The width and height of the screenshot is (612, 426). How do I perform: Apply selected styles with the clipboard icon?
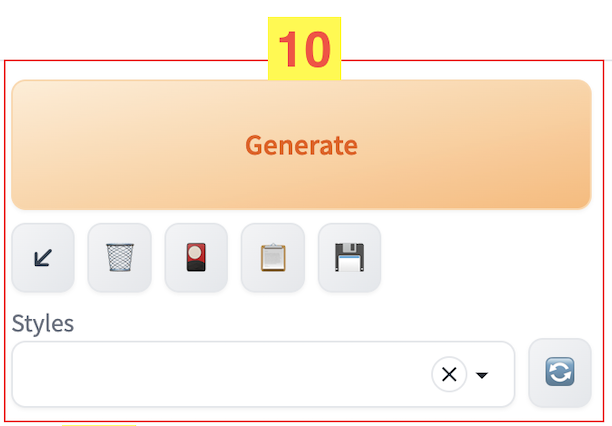273,258
